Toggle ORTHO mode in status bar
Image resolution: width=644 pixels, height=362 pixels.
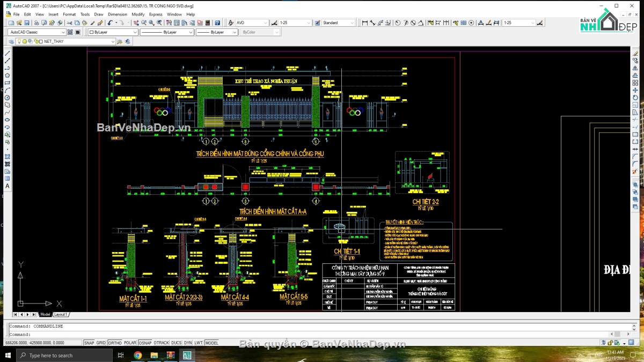(x=115, y=343)
